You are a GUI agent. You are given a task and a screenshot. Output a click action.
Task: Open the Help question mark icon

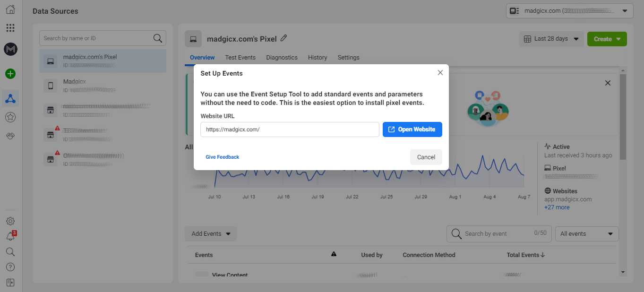pyautogui.click(x=10, y=267)
